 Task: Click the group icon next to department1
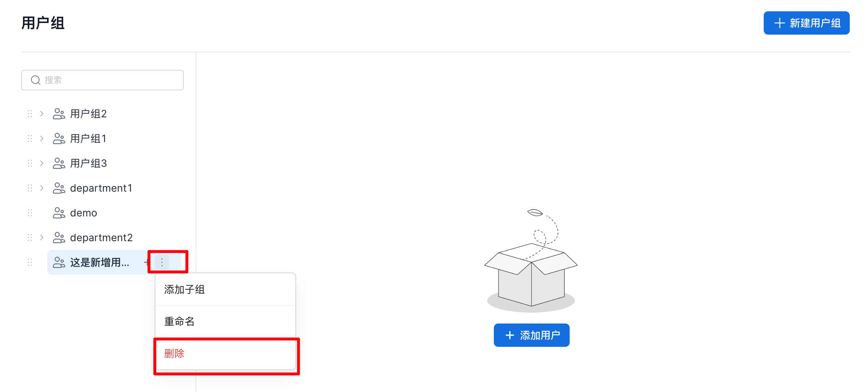tap(59, 188)
